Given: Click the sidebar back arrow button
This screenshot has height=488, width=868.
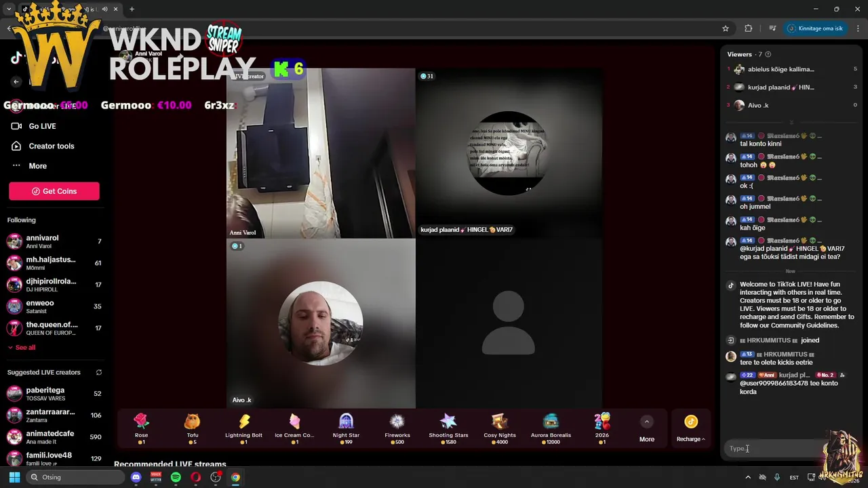Looking at the screenshot, I should (x=16, y=81).
